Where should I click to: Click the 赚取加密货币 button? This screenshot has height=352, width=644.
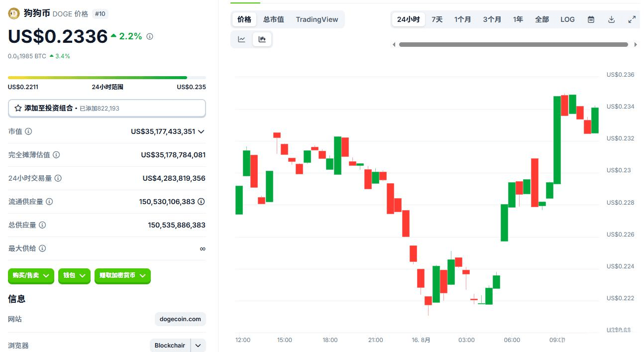tap(122, 275)
